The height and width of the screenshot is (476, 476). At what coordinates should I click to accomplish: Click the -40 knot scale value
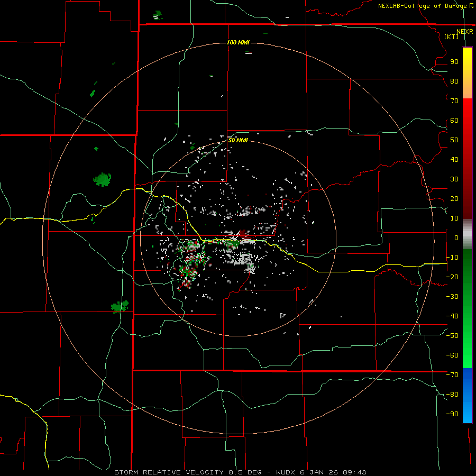[452, 316]
